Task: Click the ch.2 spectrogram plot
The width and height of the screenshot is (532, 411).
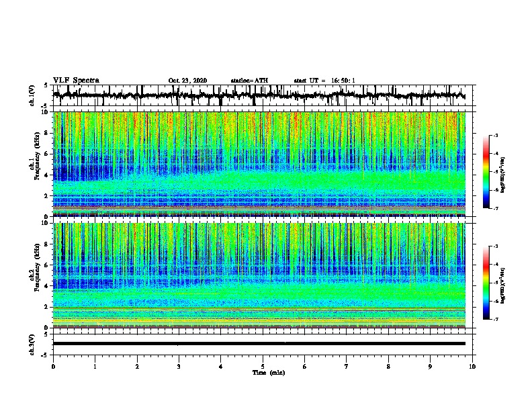Action: (259, 275)
